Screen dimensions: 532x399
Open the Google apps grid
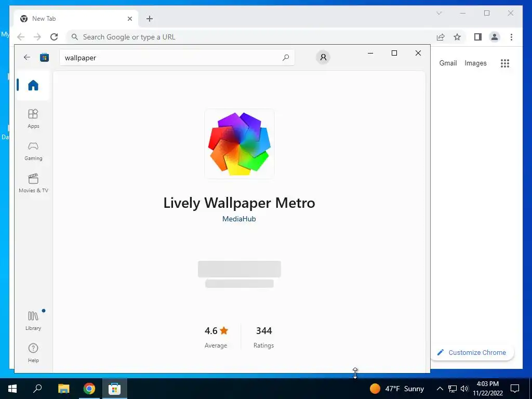(505, 63)
